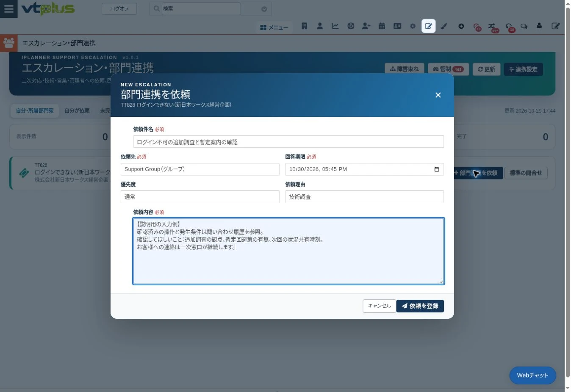Click into the 依頼内容 textarea
571x392 pixels.
(288, 251)
